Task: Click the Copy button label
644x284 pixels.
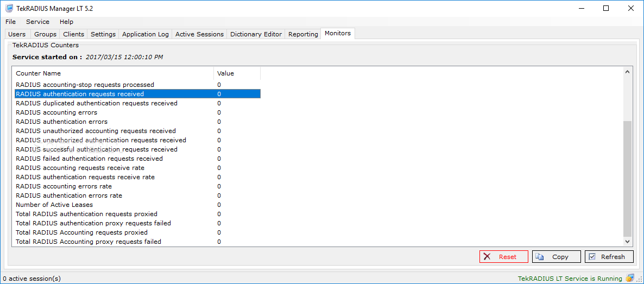Action: (560, 257)
